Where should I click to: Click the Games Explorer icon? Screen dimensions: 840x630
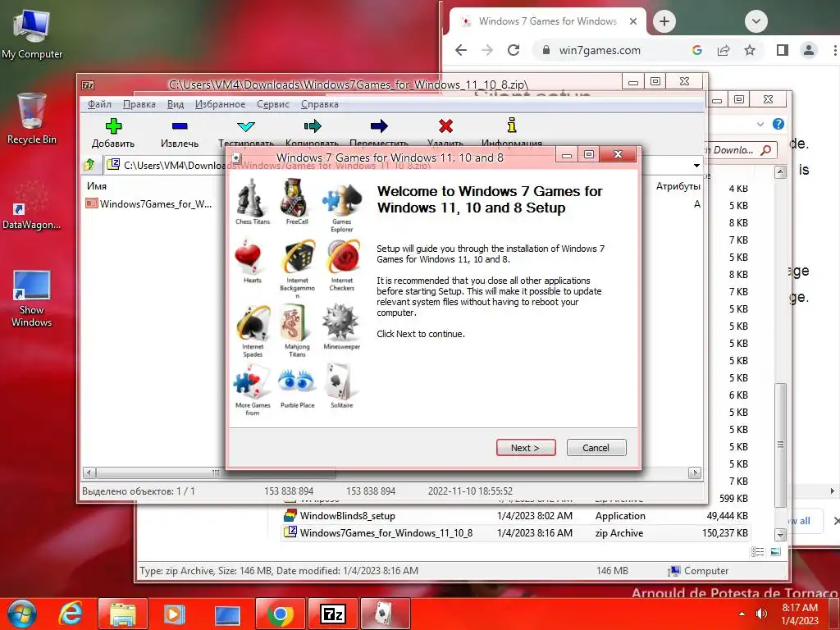[x=342, y=199]
